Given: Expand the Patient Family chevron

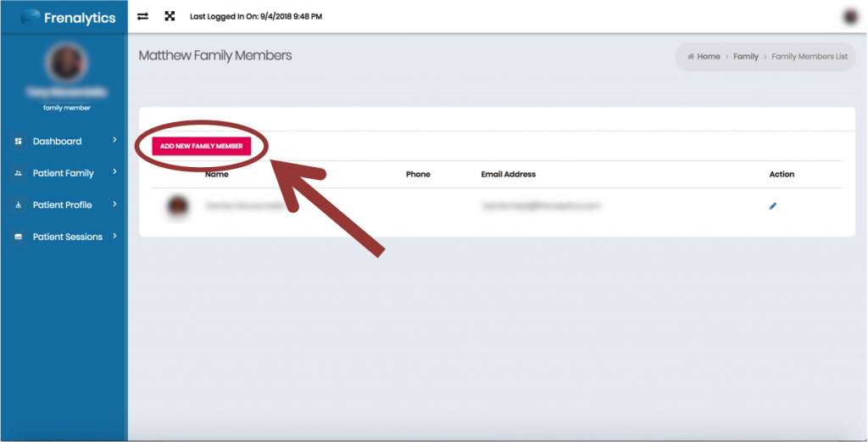Looking at the screenshot, I should (x=114, y=171).
